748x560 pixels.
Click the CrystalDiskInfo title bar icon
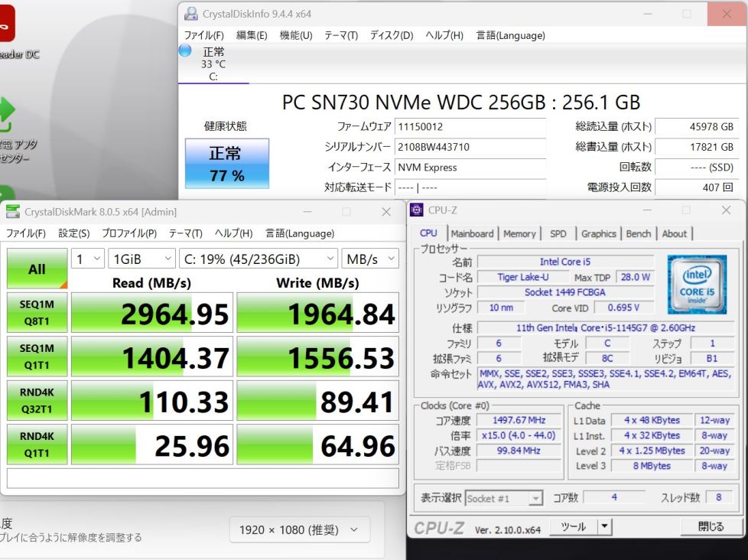[191, 14]
